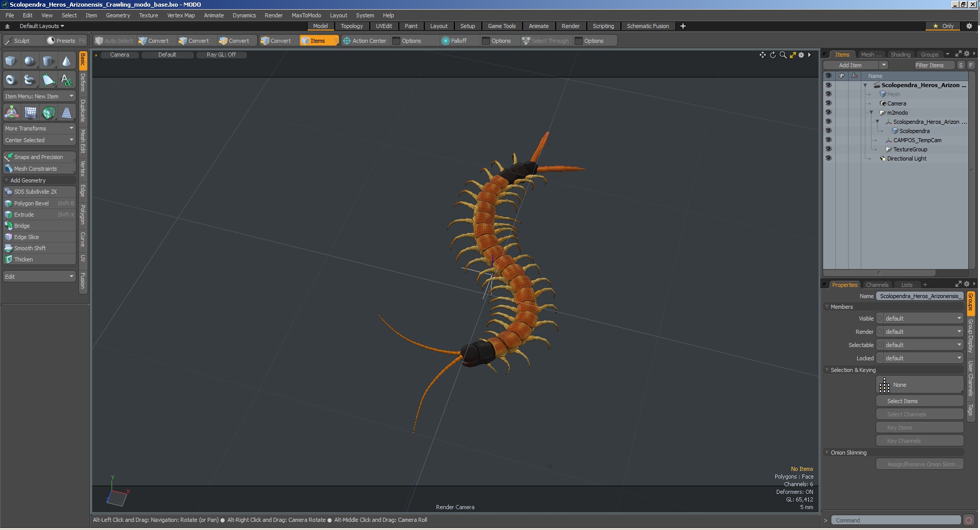Select the Pen polygon tool

(x=48, y=80)
